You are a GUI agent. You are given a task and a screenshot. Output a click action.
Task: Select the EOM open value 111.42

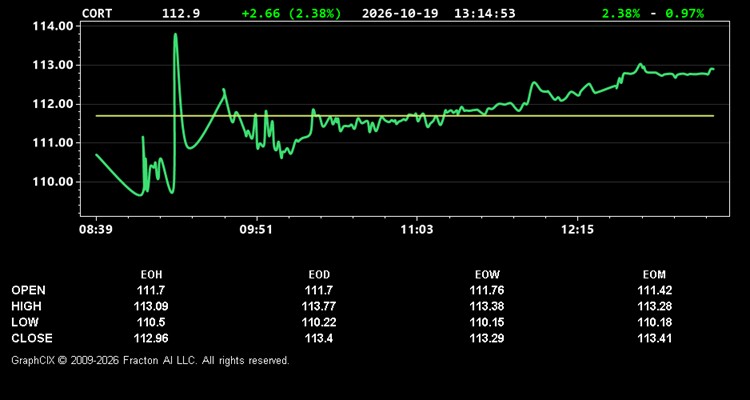coord(654,290)
